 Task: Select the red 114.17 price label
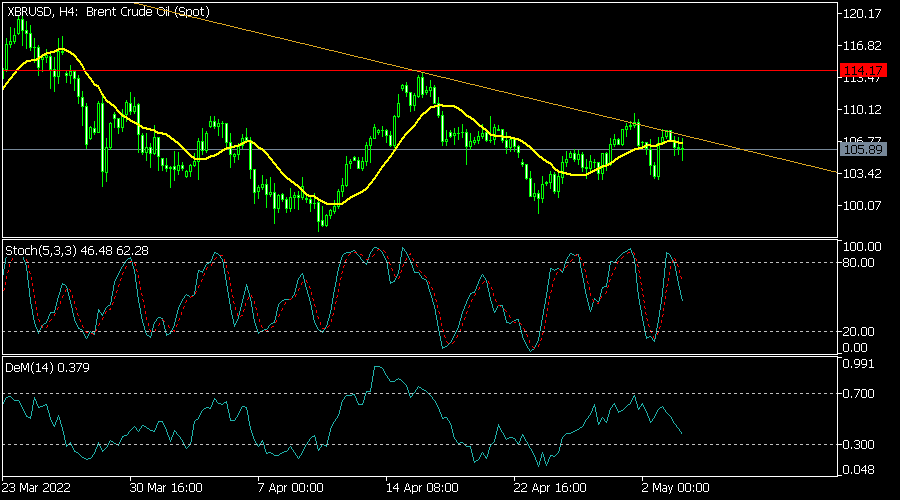(863, 71)
